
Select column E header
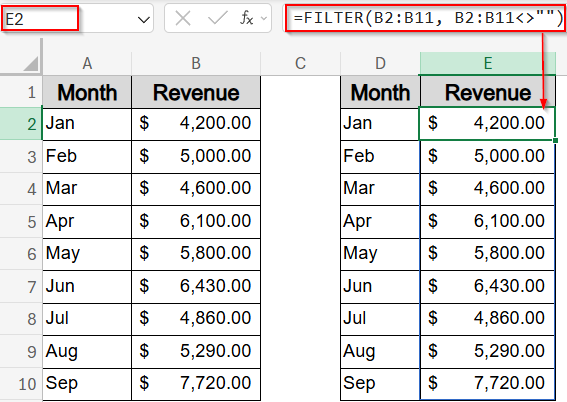pos(488,64)
